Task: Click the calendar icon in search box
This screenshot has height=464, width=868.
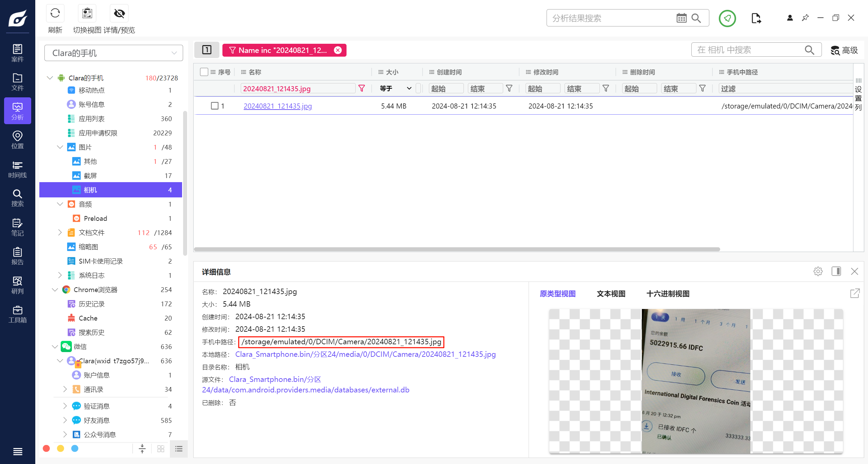Action: point(681,18)
